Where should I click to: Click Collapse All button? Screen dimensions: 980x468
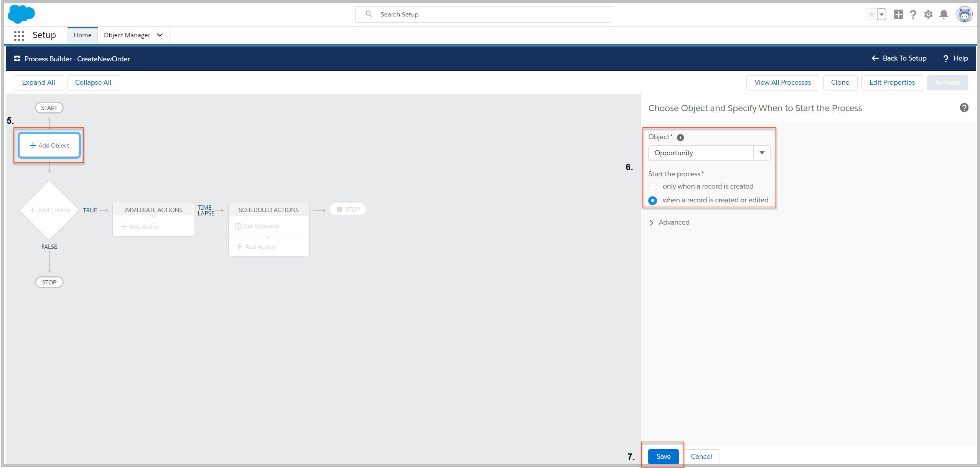(x=93, y=82)
